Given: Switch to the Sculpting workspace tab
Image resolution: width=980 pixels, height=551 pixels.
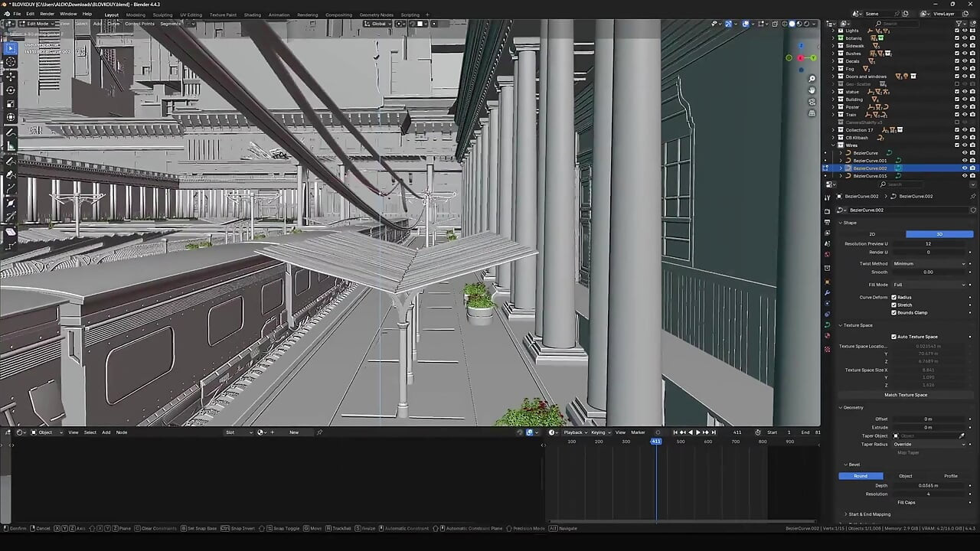Looking at the screenshot, I should (x=162, y=15).
